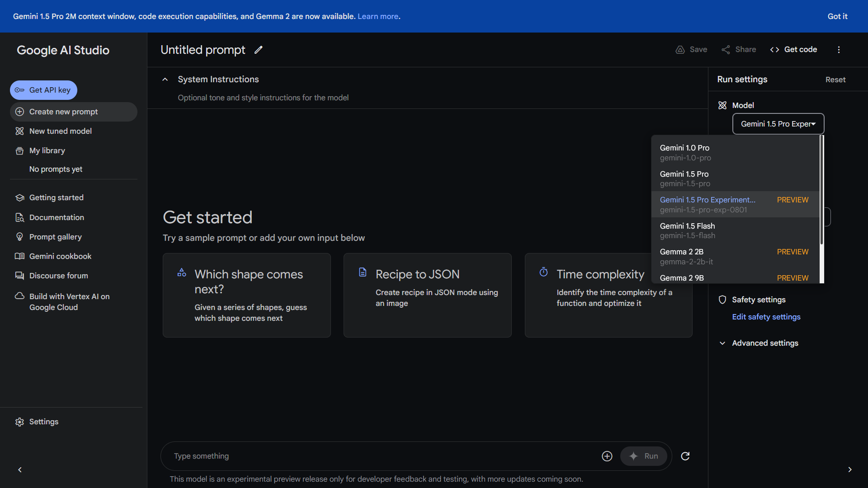This screenshot has width=868, height=488.
Task: Click the Save to Drive icon
Action: pyautogui.click(x=680, y=50)
